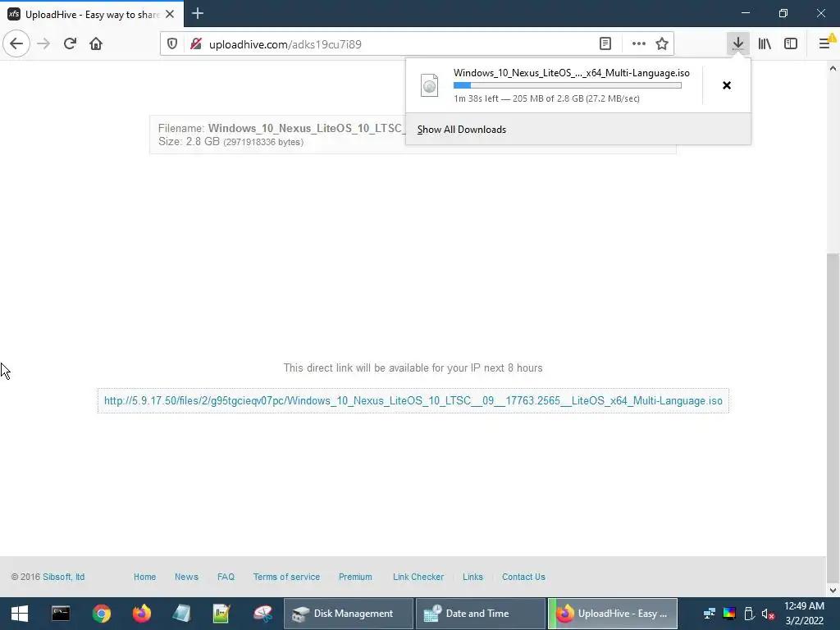The width and height of the screenshot is (840, 630).
Task: Open Terms of service link
Action: tap(286, 577)
